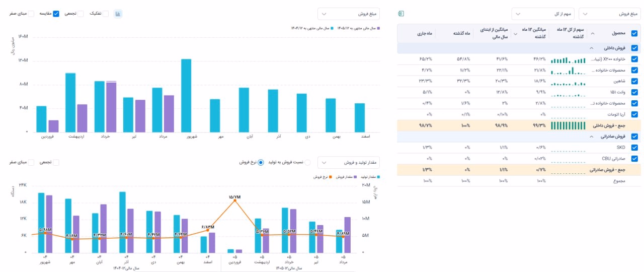
Task: Select the اسفند bar in the sales chart
Action: point(359,117)
